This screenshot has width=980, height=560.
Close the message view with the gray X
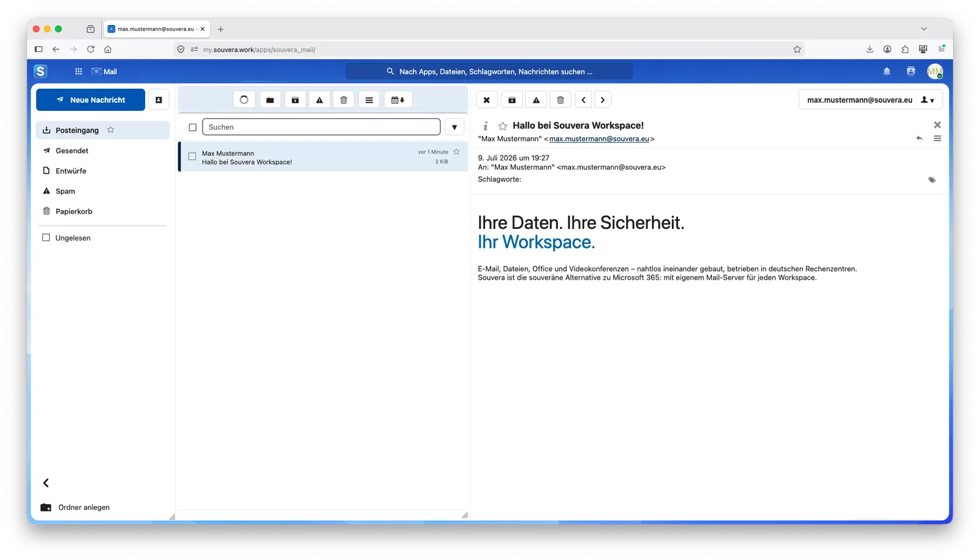937,125
